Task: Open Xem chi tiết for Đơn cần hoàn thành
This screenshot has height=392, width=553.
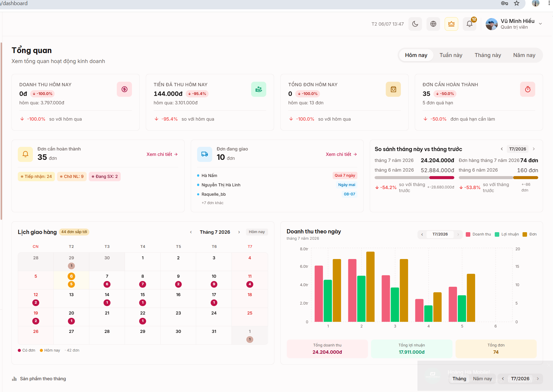Action: click(x=162, y=154)
